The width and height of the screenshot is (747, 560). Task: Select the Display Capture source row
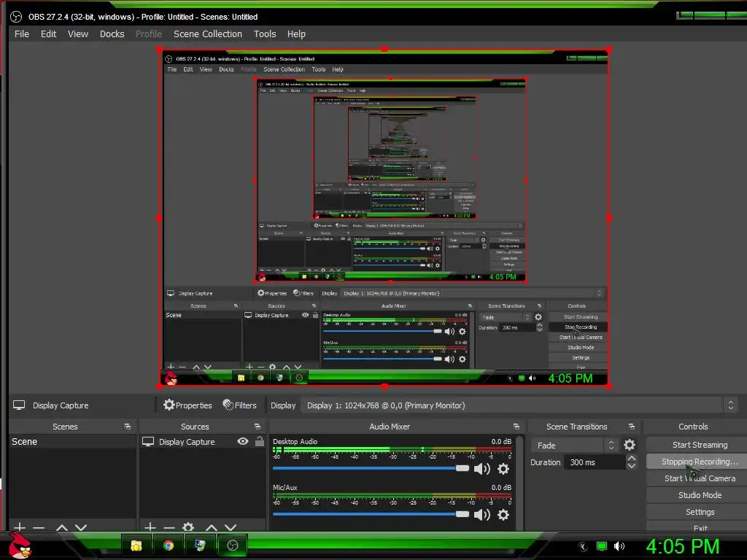(203, 441)
